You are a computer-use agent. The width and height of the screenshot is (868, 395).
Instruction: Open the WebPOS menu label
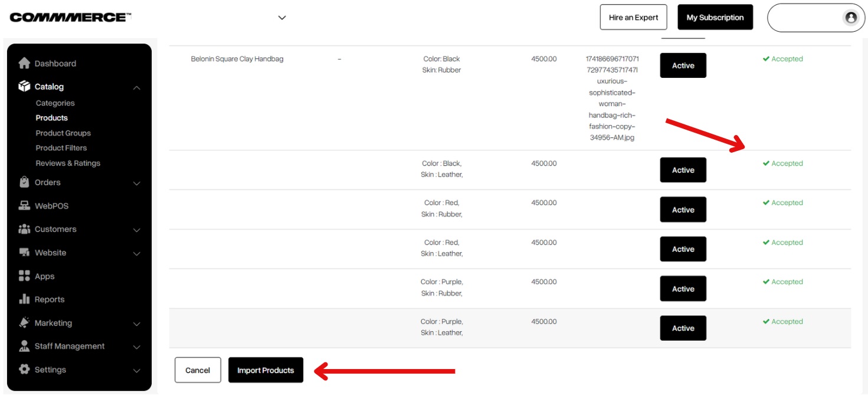click(x=51, y=206)
